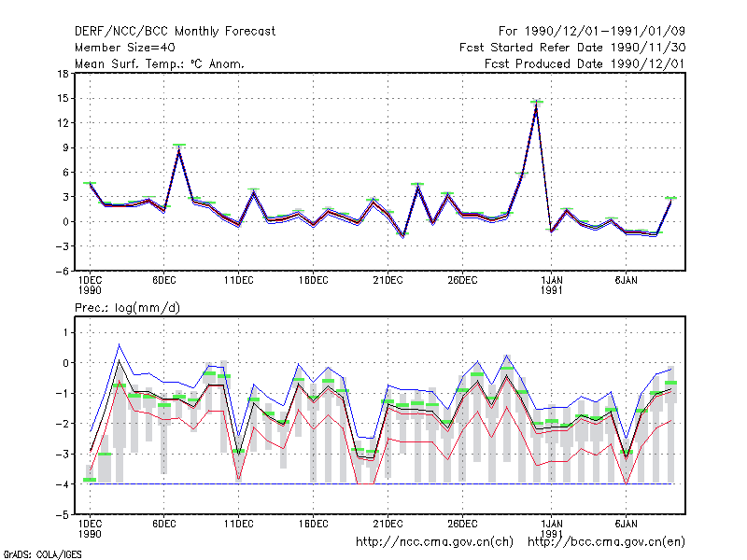Select the 9°C temperature peak near 7DEC
Viewport: 747px width, 560px height.
[x=179, y=146]
